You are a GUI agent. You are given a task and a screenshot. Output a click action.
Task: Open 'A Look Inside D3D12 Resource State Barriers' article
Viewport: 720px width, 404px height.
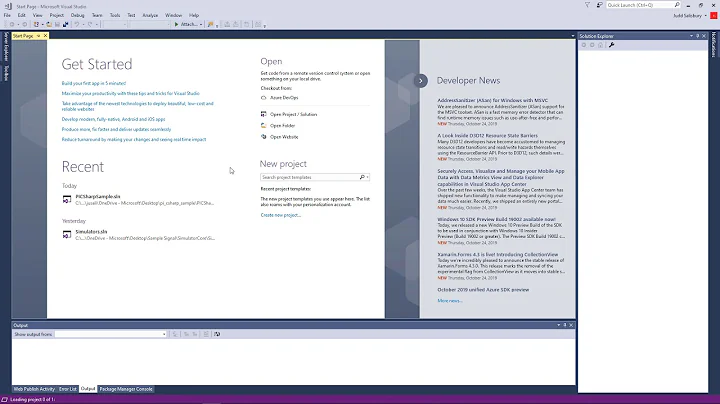[487, 135]
